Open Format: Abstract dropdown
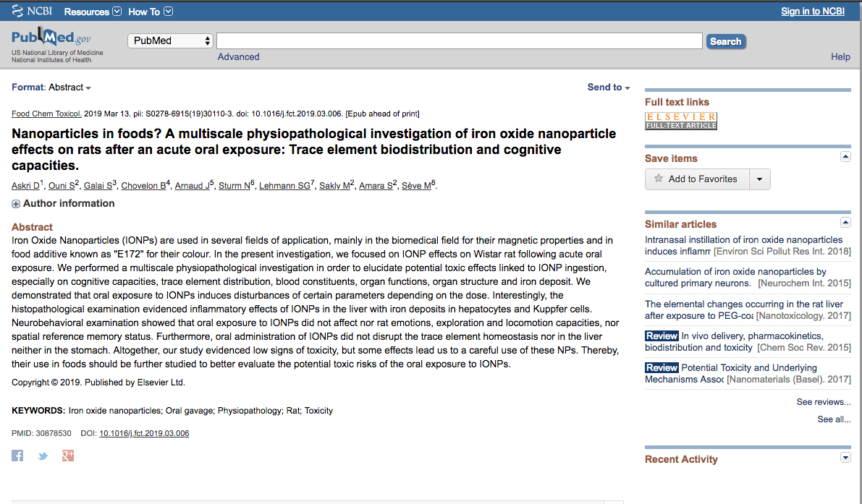 pyautogui.click(x=51, y=87)
